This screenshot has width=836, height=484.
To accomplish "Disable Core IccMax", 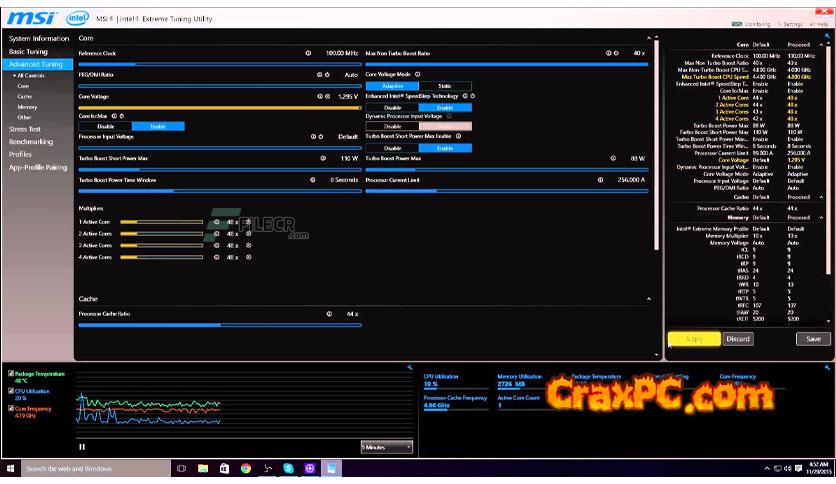I will point(105,126).
